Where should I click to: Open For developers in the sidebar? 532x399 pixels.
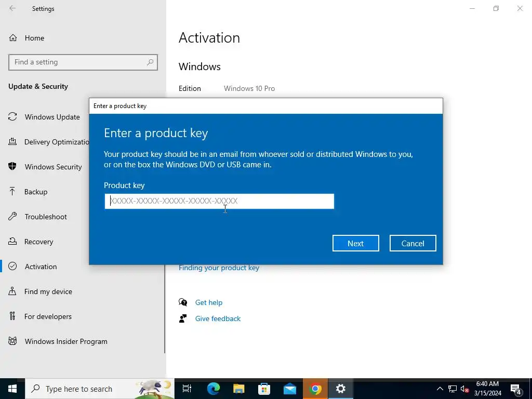coord(48,316)
